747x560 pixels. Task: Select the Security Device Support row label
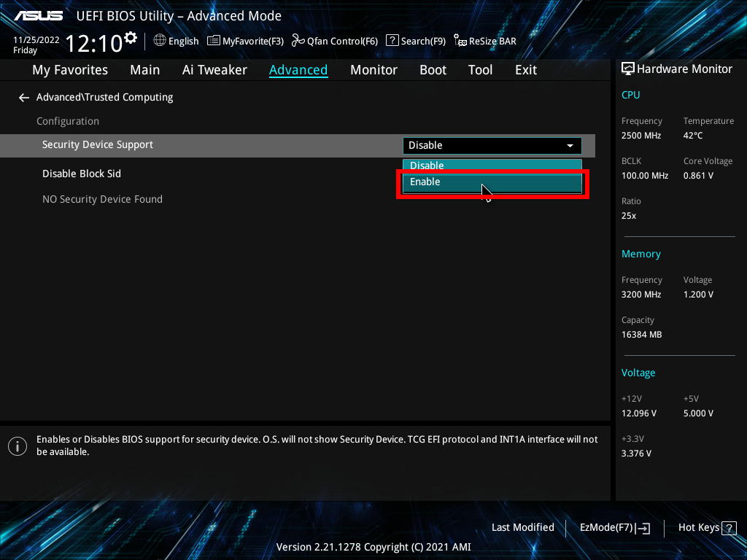[x=98, y=145]
